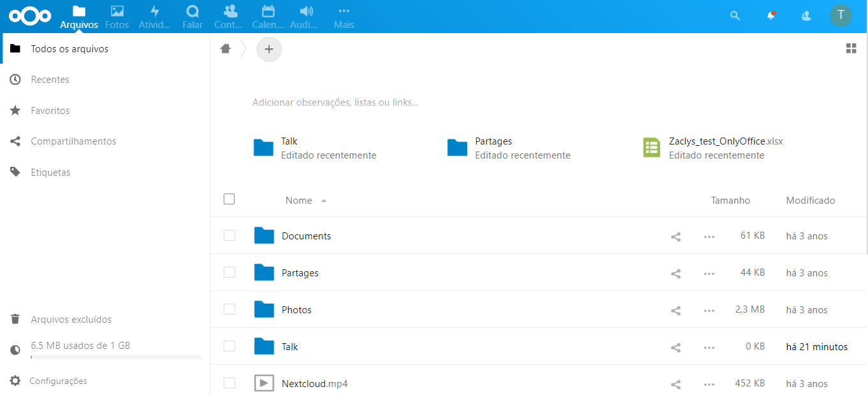Screen dimensions: 868x396
Task: Expand the Mais apps menu
Action: pyautogui.click(x=344, y=17)
